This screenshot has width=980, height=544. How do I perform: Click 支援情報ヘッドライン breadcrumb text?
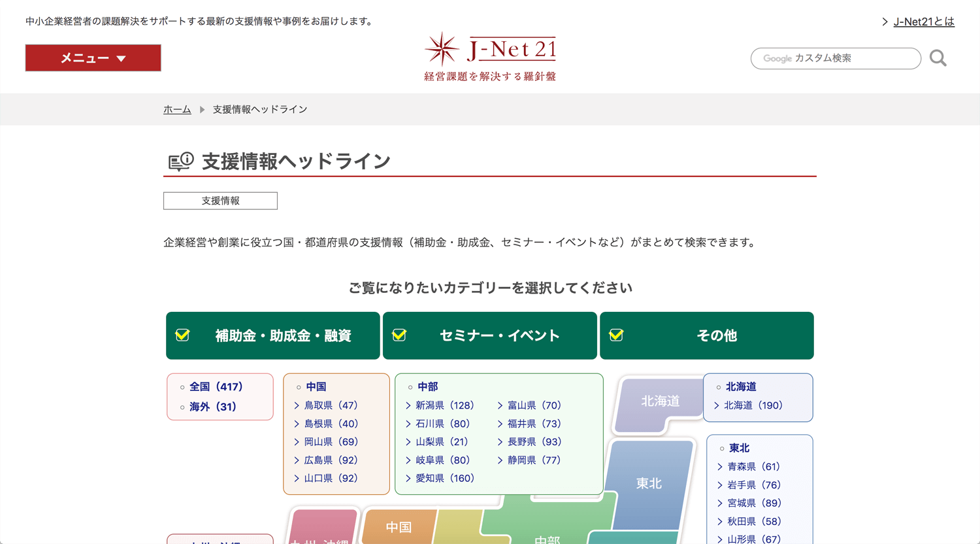point(260,109)
